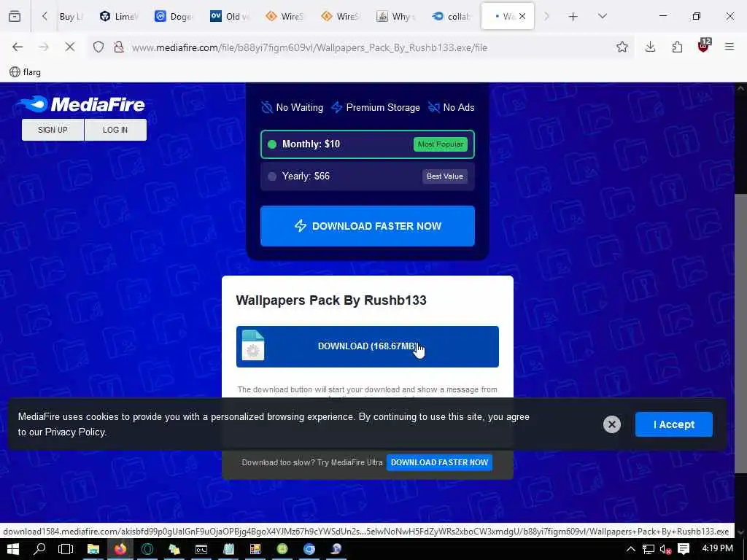
Task: Click the LOG IN button
Action: pyautogui.click(x=115, y=130)
